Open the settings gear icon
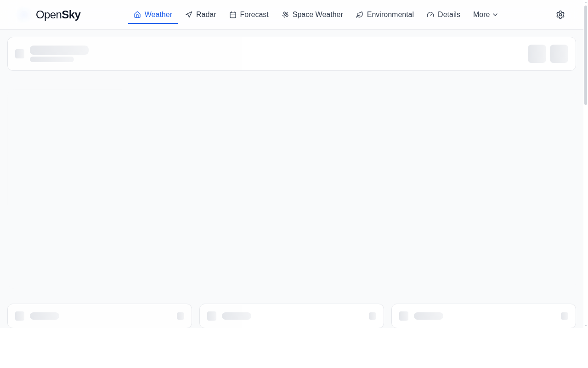Viewport: 588px width, 368px height. pyautogui.click(x=560, y=14)
